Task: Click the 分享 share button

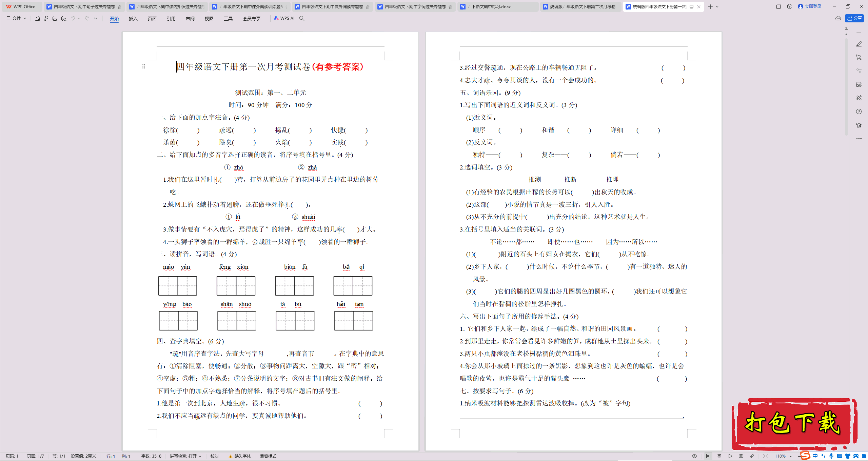Action: (x=854, y=18)
